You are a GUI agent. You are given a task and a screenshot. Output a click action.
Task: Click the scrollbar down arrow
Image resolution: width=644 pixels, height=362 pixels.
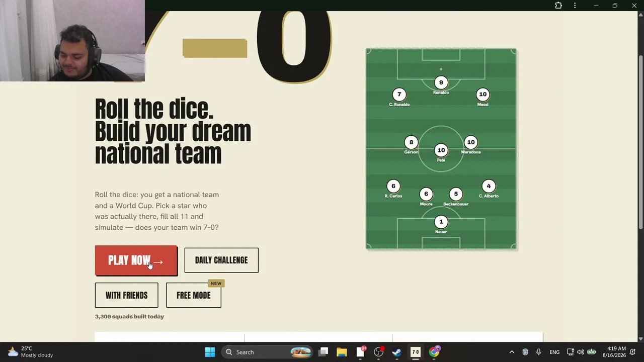coord(640,339)
